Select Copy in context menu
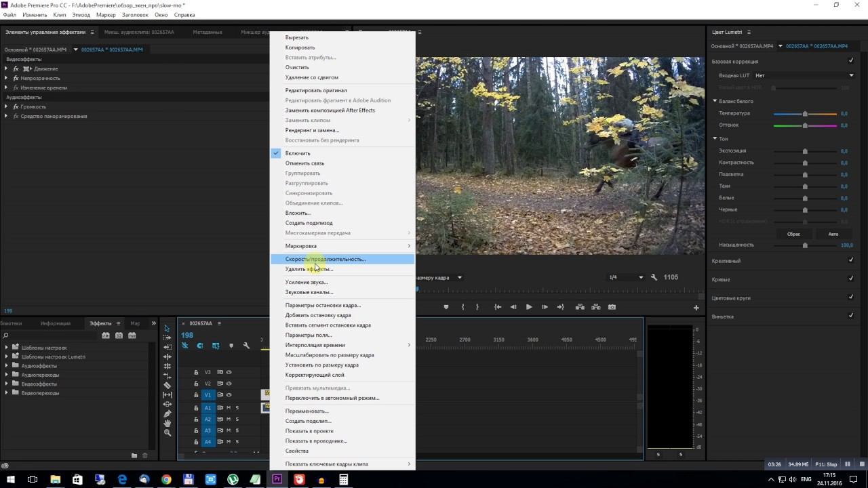The width and height of the screenshot is (868, 488). click(x=342, y=47)
